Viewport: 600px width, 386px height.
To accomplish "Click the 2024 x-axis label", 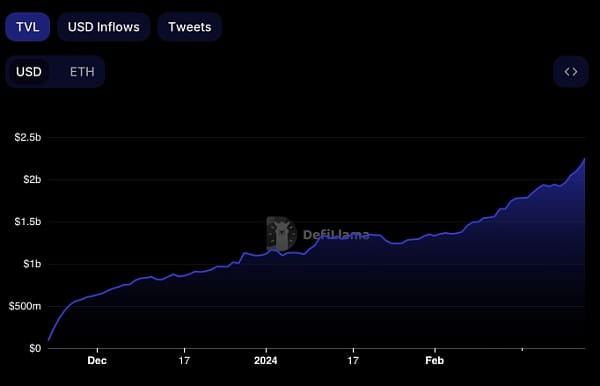I will 266,360.
